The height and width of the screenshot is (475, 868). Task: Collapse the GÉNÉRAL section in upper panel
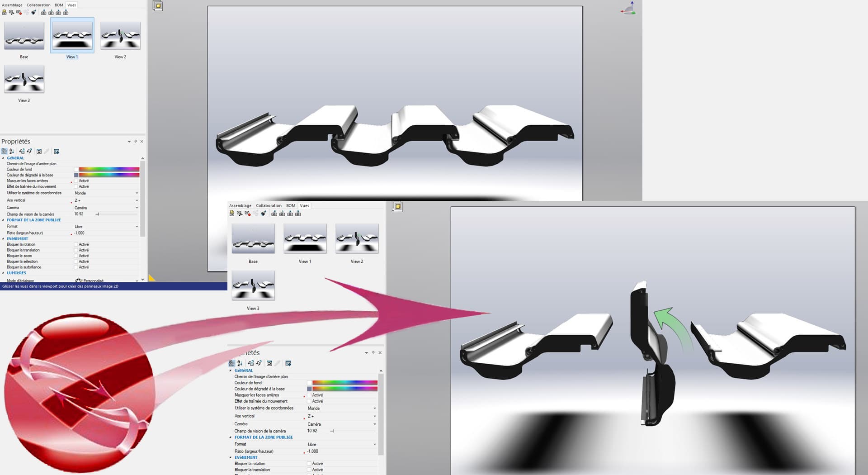3,158
